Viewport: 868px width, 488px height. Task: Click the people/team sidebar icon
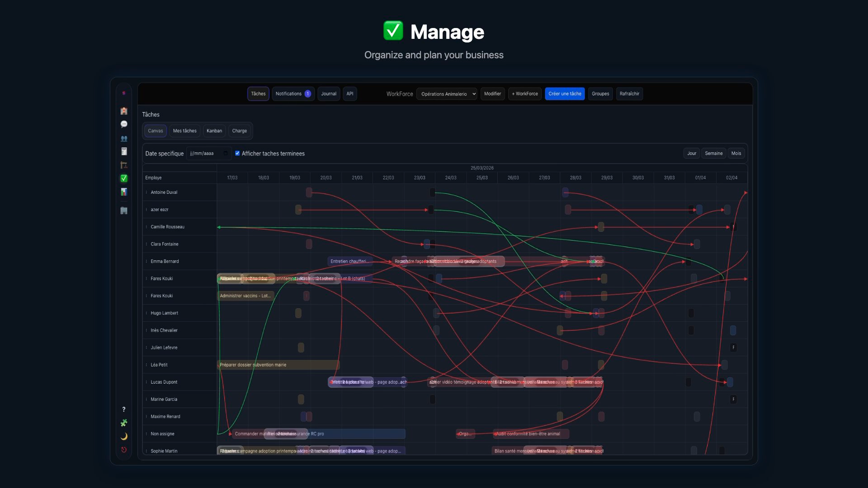[124, 139]
